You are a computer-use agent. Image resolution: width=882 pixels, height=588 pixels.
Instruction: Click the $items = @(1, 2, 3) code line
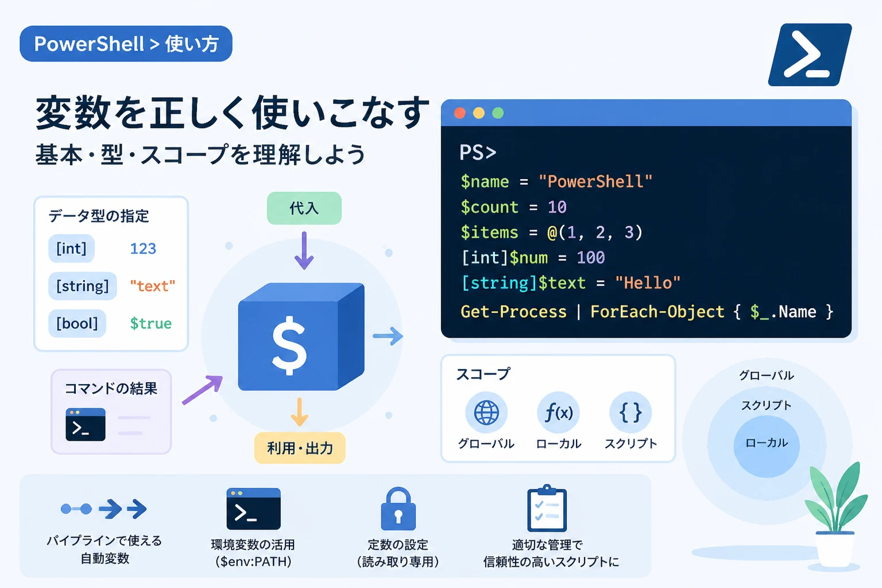tap(552, 232)
